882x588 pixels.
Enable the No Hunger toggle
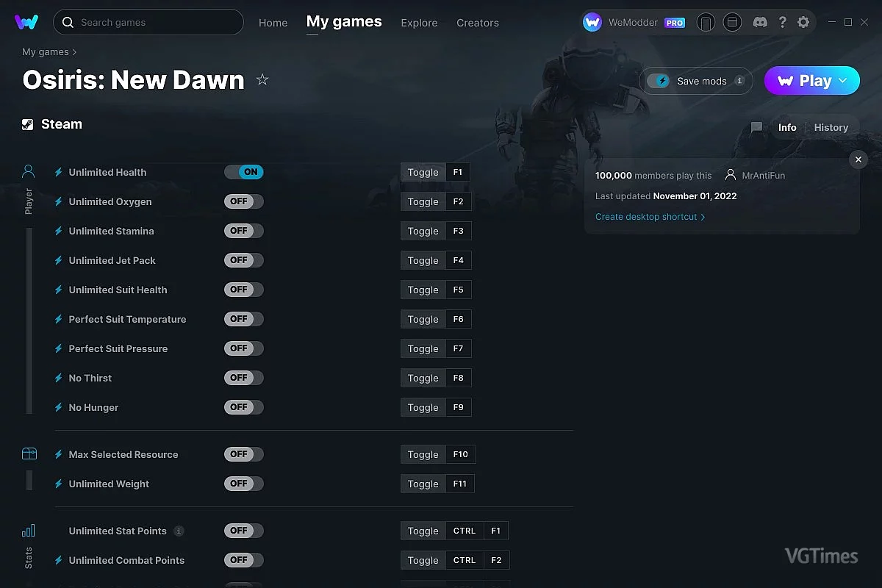244,407
